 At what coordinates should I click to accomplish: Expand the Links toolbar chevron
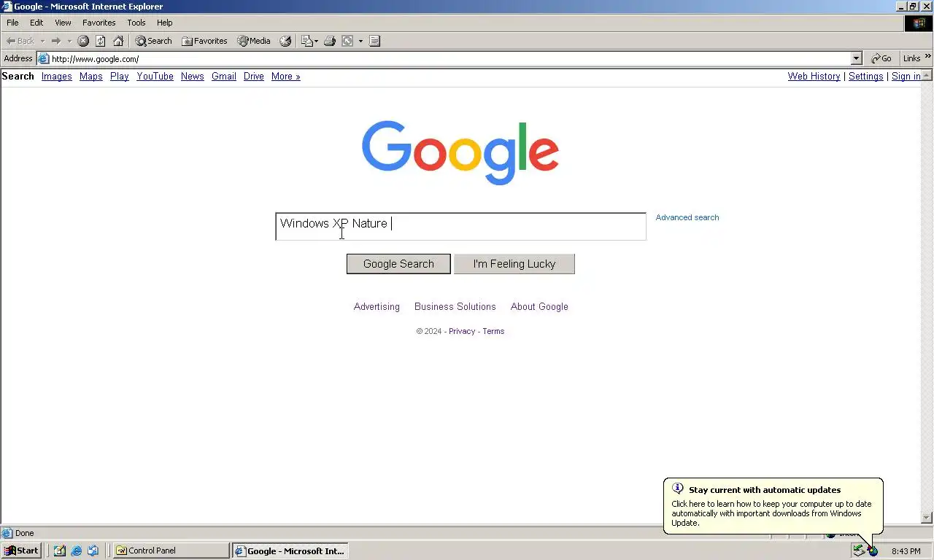928,57
